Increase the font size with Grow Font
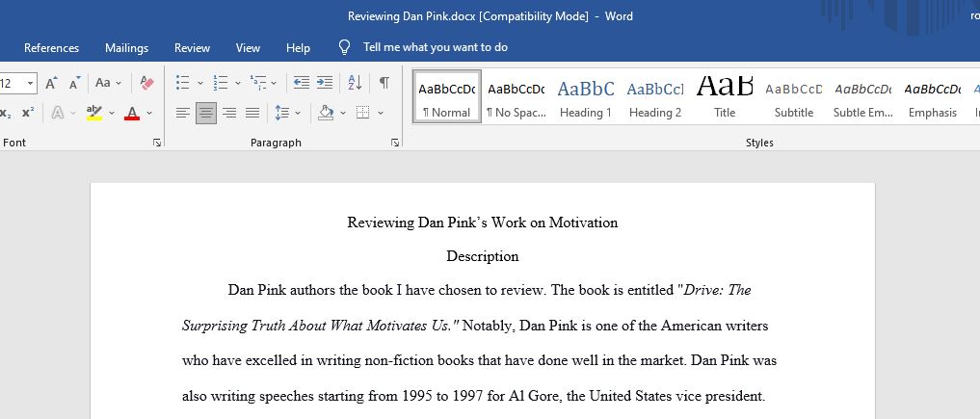The height and width of the screenshot is (419, 980). pos(51,83)
